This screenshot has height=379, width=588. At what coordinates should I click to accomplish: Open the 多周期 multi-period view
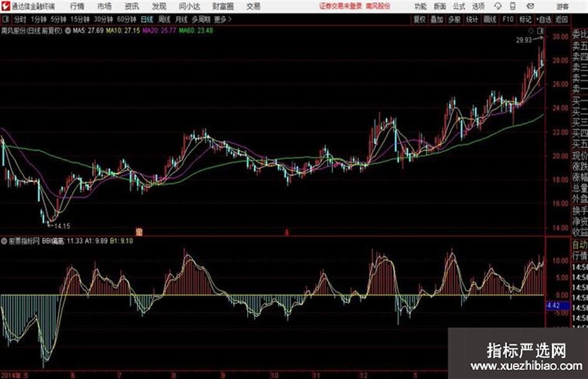pyautogui.click(x=201, y=19)
